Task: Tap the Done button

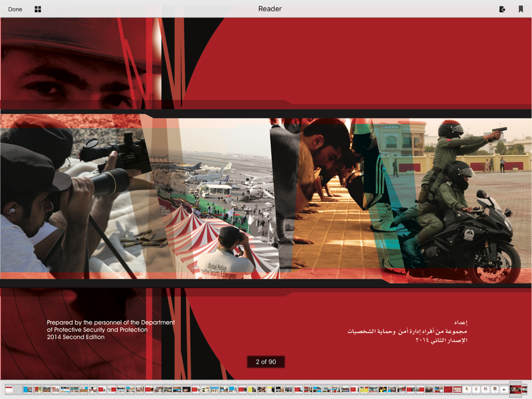Action: 15,9
